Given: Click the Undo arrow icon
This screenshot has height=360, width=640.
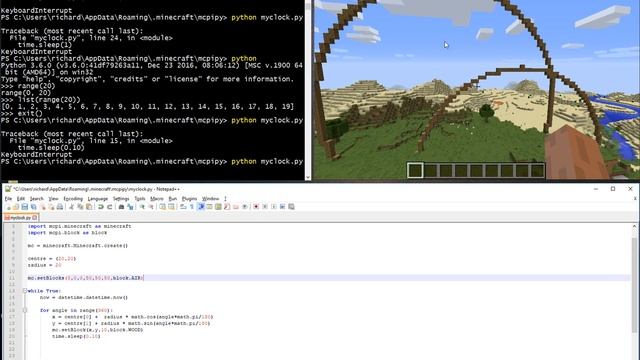Looking at the screenshot, I should [x=100, y=207].
